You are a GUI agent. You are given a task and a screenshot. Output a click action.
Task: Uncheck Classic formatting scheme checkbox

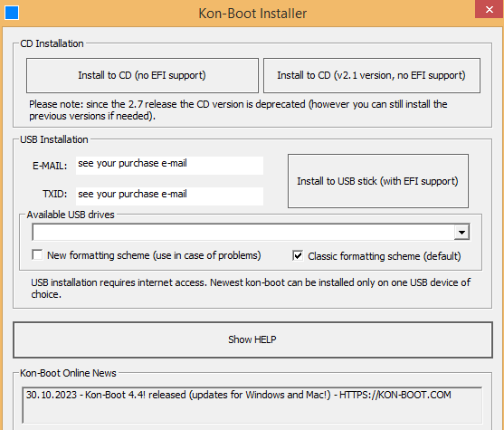[298, 256]
